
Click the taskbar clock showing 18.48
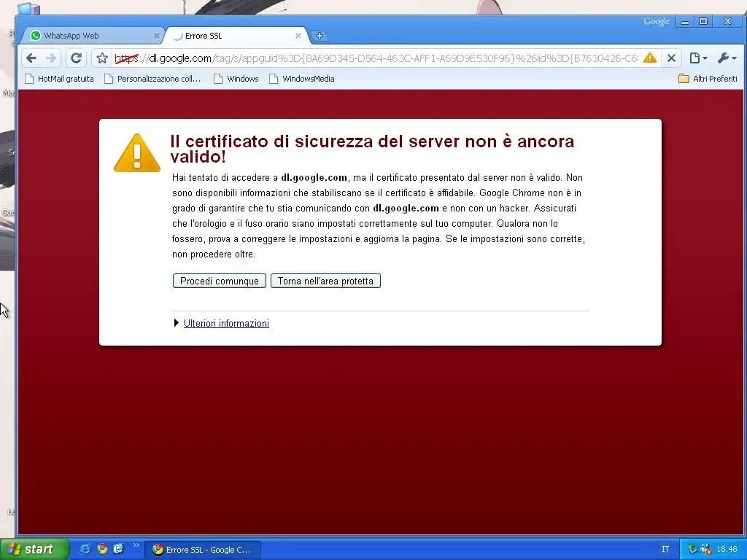pos(727,549)
